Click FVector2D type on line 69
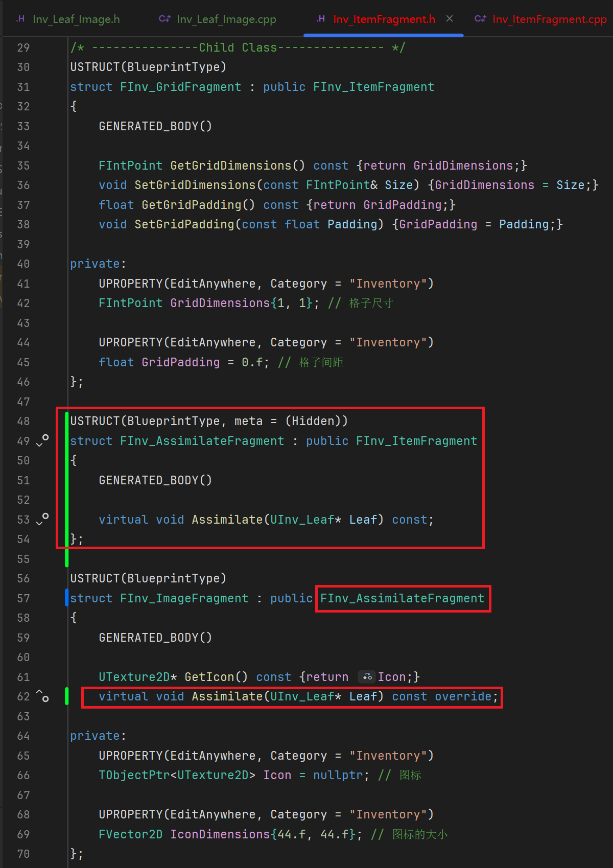613x868 pixels. [131, 834]
